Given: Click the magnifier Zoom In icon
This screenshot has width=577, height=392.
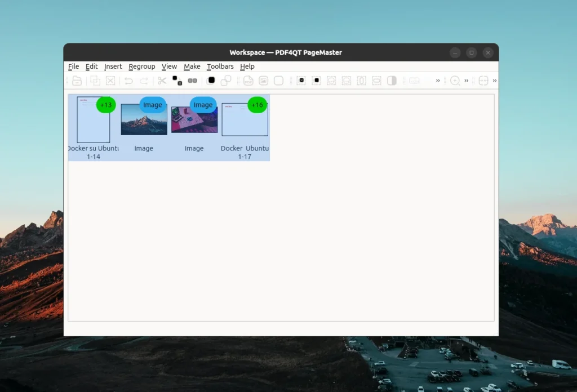Looking at the screenshot, I should click(455, 81).
